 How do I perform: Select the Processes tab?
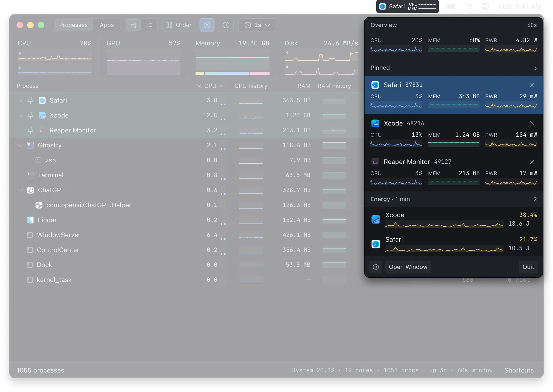pyautogui.click(x=73, y=25)
